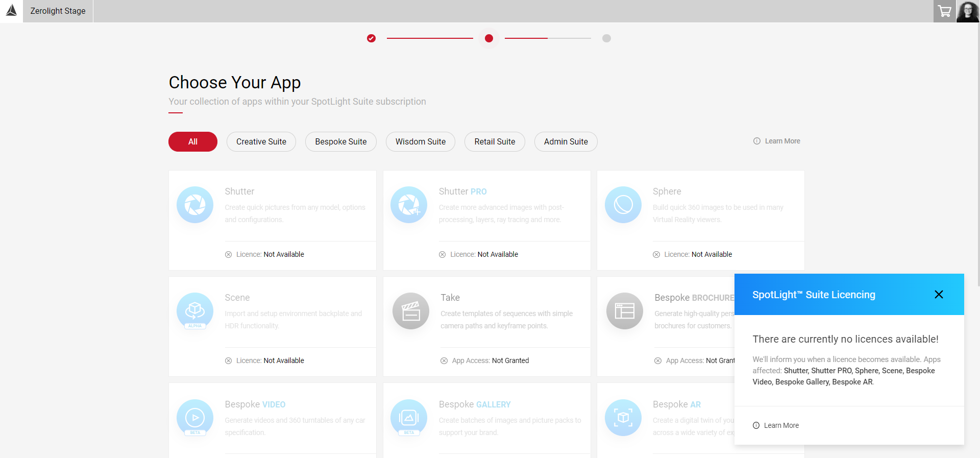The image size is (980, 458).
Task: Click the Bespoke Gallery app icon
Action: (x=409, y=418)
